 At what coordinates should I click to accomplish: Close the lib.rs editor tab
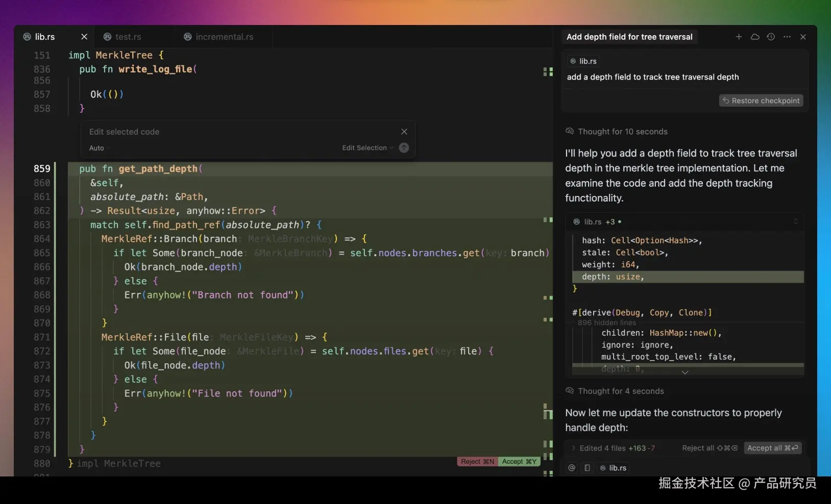(x=84, y=37)
